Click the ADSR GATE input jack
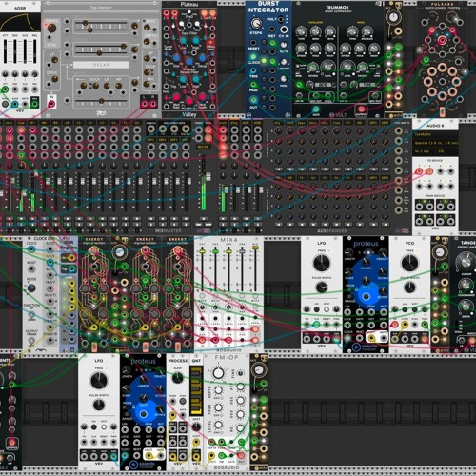Screen dimensions: 476x476 (x=15, y=104)
